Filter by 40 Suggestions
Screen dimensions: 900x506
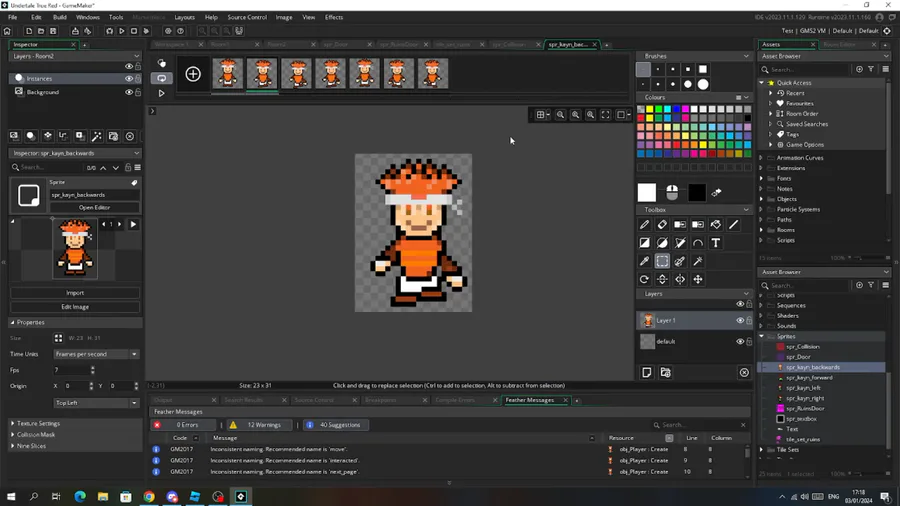click(x=335, y=425)
